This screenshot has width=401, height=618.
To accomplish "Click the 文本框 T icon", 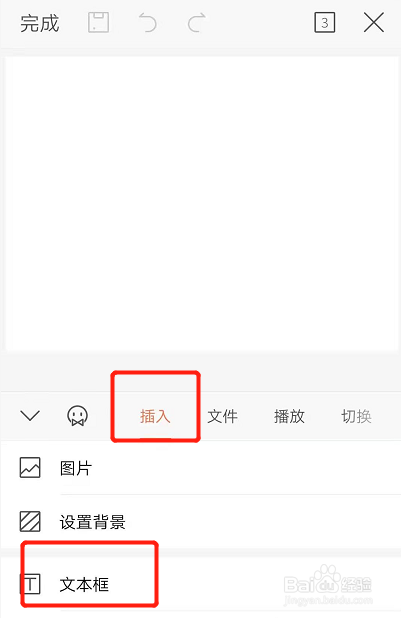I will click(30, 584).
